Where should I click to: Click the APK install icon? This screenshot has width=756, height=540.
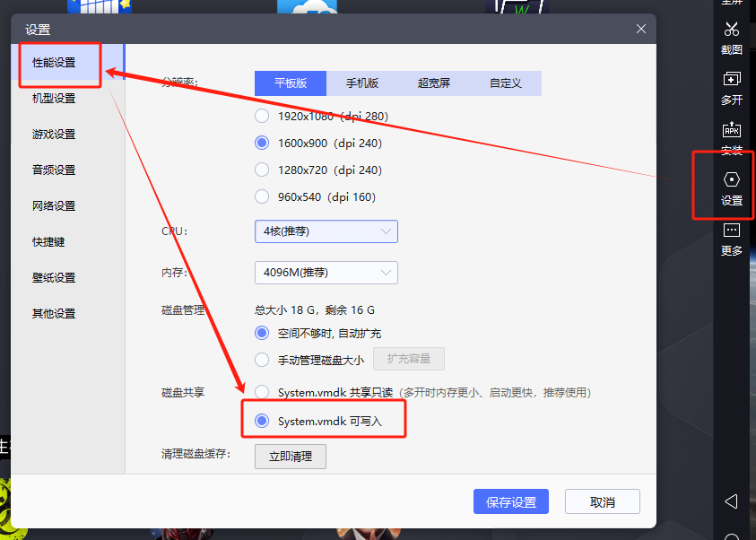732,129
